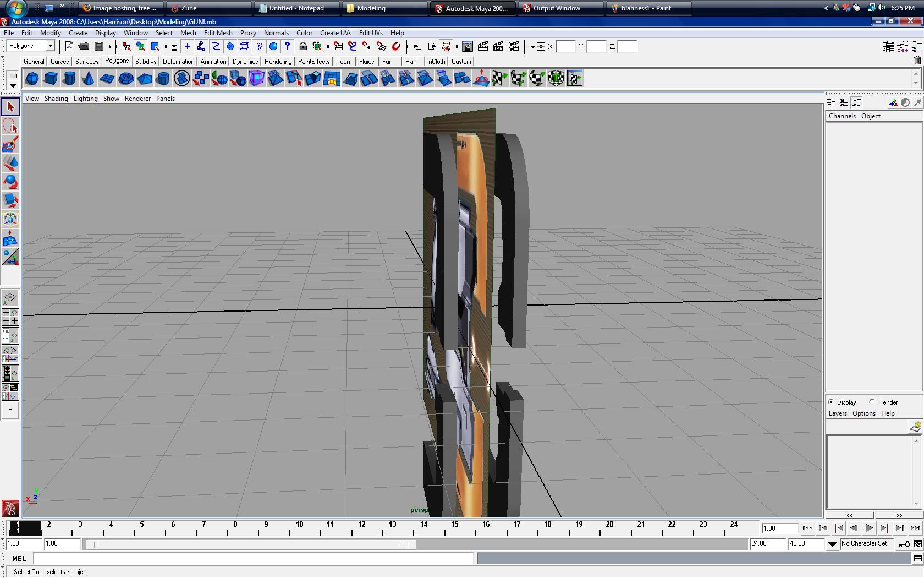Viewport: 924px width, 578px height.
Task: Create a polygon torus from shelf
Action: (x=125, y=79)
